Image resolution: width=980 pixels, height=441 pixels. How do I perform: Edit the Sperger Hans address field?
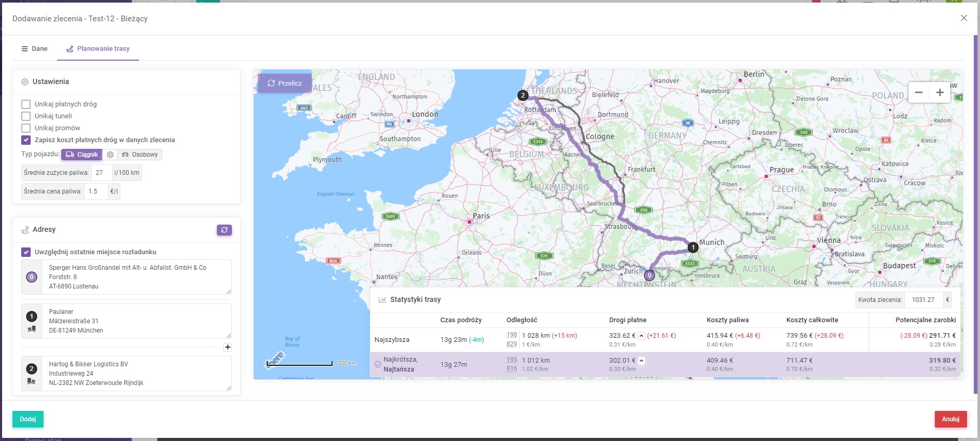138,277
